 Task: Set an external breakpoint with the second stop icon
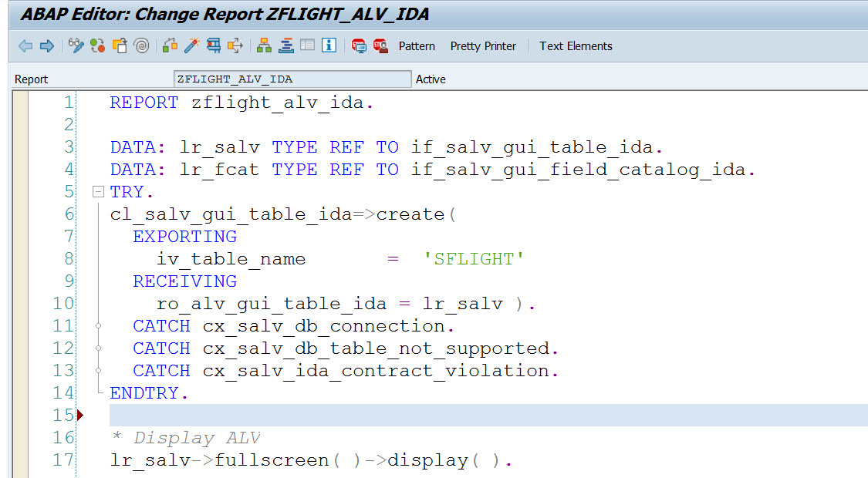click(380, 45)
